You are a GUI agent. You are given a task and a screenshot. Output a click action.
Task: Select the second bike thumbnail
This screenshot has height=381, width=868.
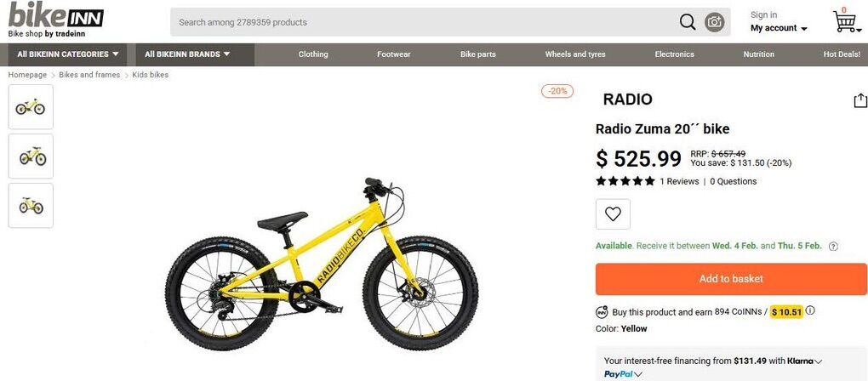[x=31, y=156]
